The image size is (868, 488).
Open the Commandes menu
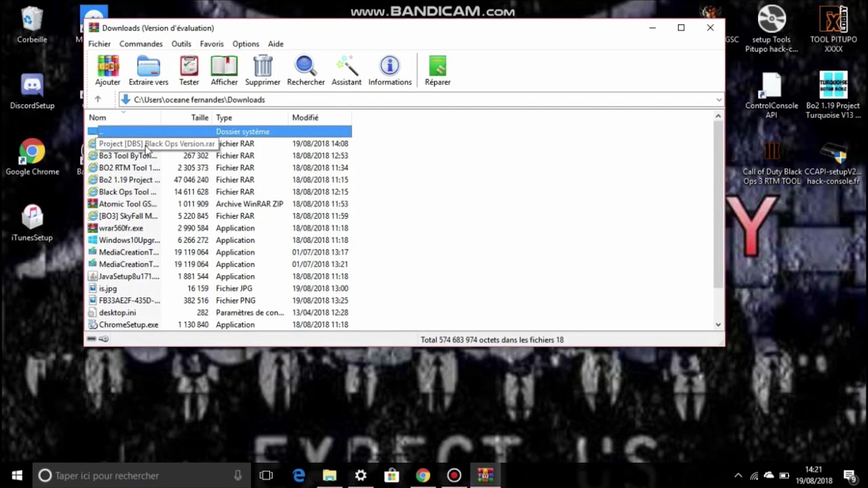coord(141,43)
